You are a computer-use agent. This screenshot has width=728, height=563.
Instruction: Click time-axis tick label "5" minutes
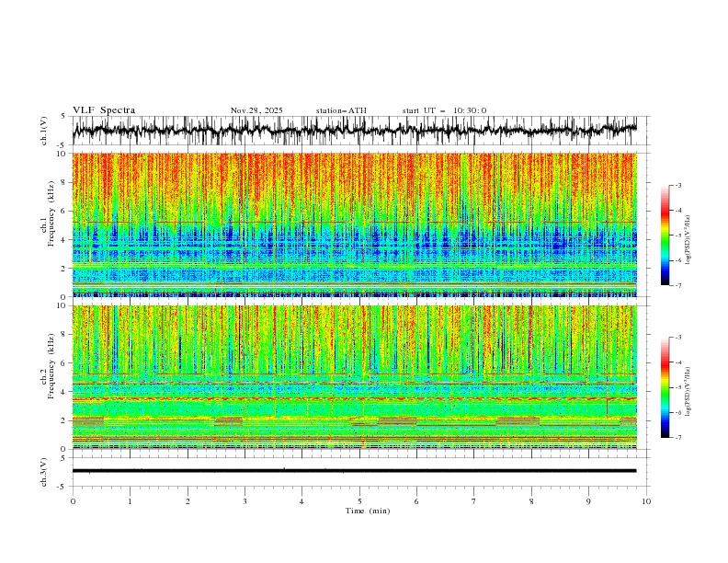[359, 501]
